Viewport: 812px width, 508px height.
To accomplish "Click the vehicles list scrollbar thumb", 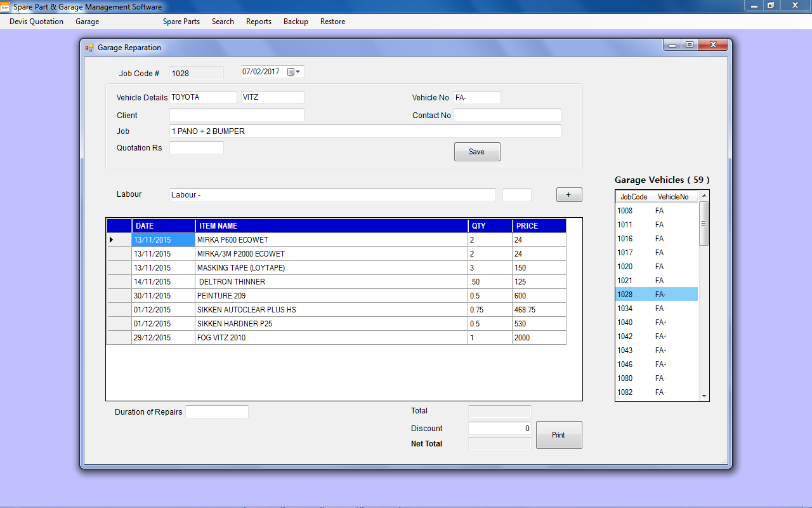I will tap(704, 224).
